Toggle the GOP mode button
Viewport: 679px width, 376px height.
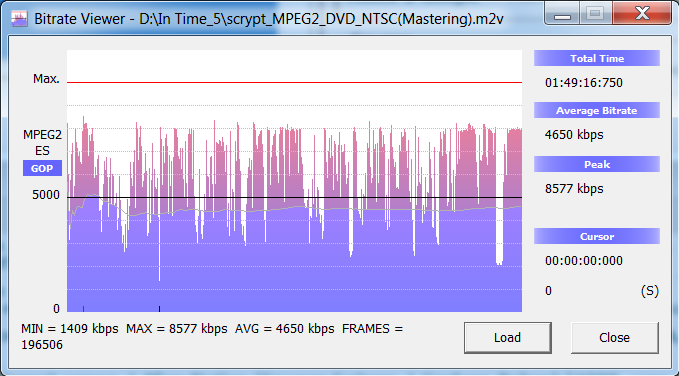42,168
